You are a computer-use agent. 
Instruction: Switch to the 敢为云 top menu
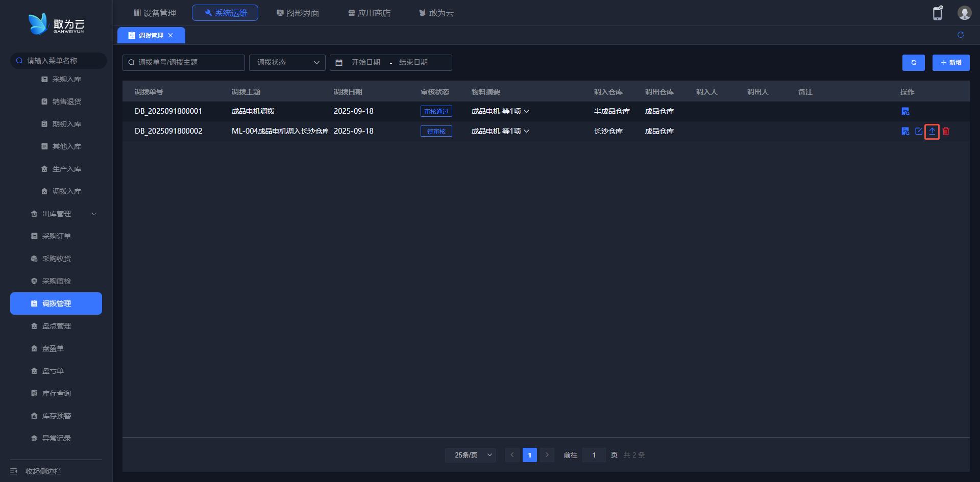(x=436, y=13)
